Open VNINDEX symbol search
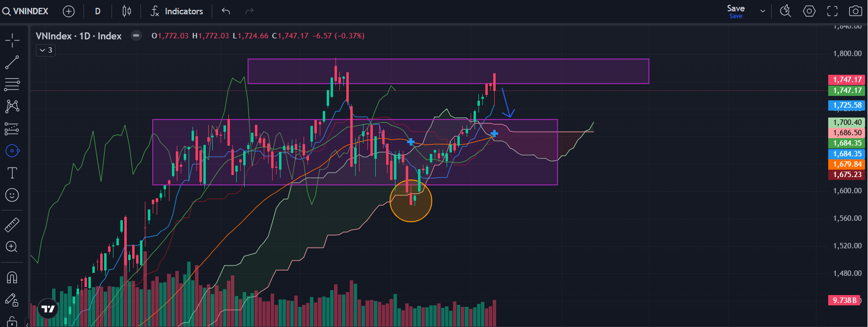The width and height of the screenshot is (868, 327). (26, 11)
